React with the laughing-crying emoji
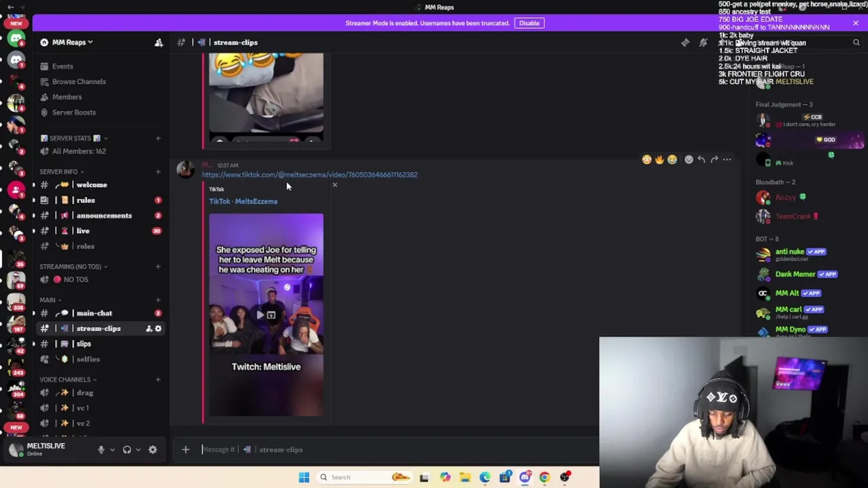The image size is (868, 488). pyautogui.click(x=672, y=160)
